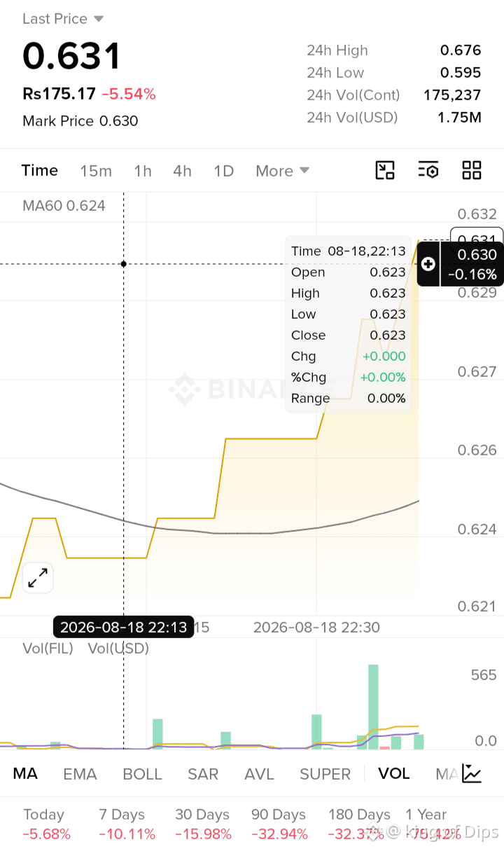Open the four-square grid layout icon

point(472,170)
